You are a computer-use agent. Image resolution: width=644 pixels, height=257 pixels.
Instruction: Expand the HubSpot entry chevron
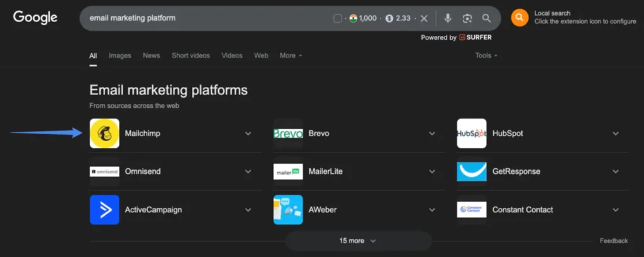615,134
